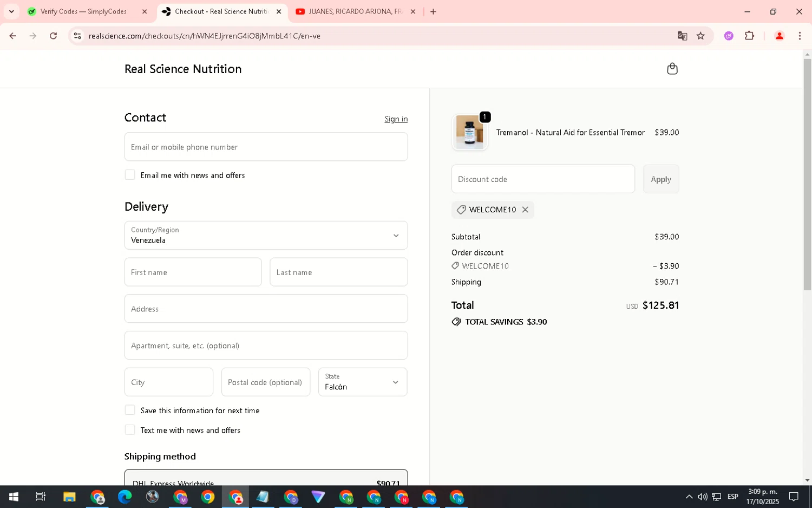Focus the Email or mobile phone number field
812x508 pixels.
coord(266,147)
